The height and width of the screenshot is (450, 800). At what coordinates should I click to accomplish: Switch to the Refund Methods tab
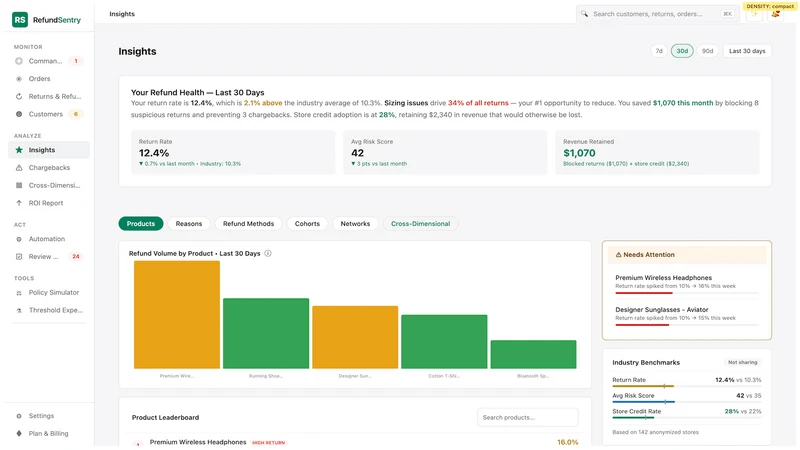[x=248, y=224]
